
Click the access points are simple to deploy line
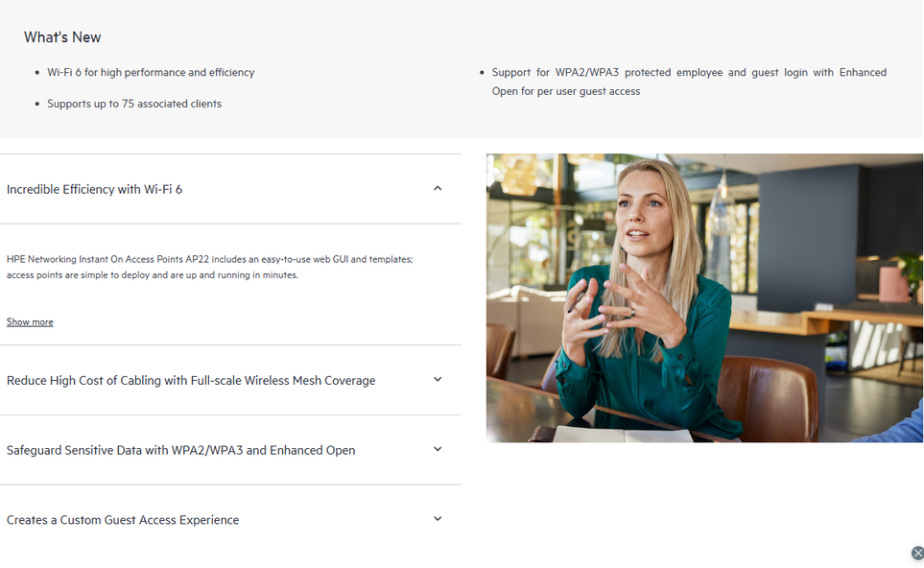click(152, 275)
